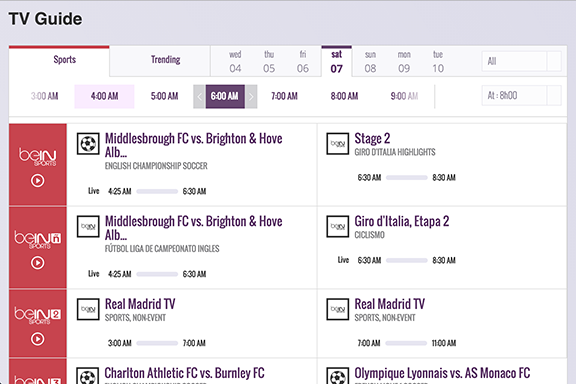Play the beIN Sports ñ channel

[x=37, y=263]
